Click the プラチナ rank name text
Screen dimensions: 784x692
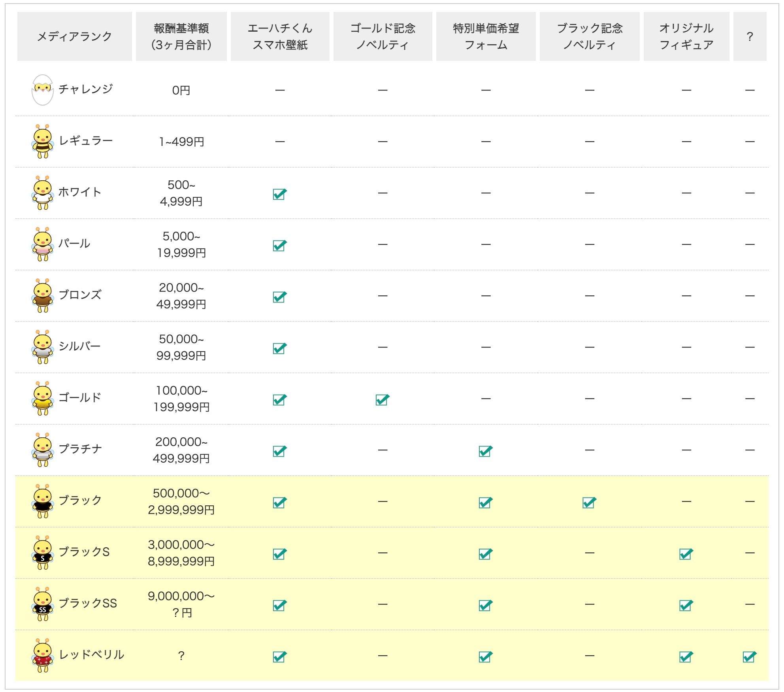80,449
